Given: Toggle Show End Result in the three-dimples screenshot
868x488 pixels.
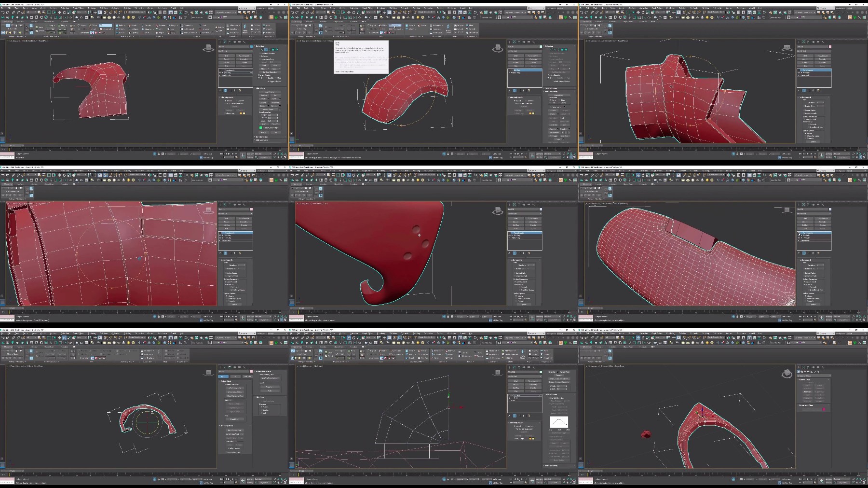Looking at the screenshot, I should pyautogui.click(x=515, y=253).
